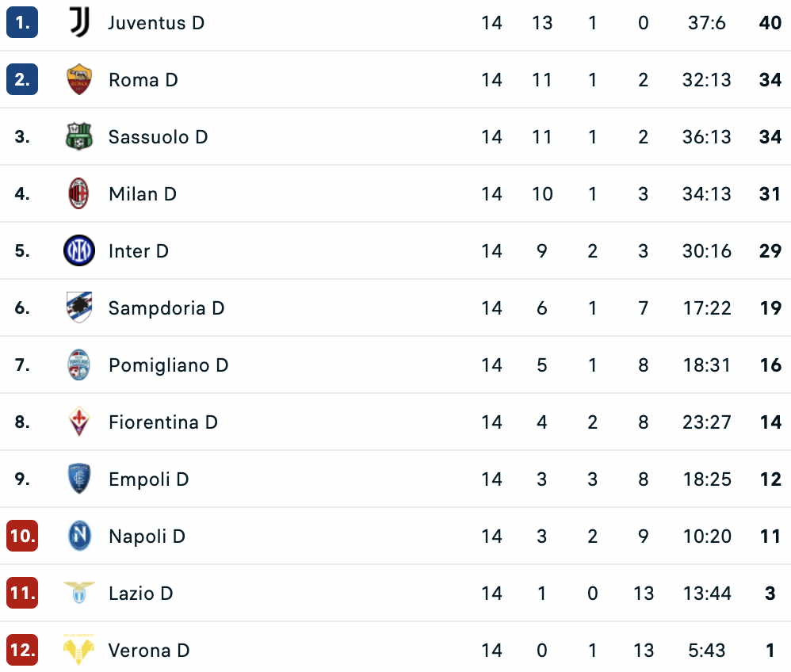Click the Sassuolo club crest
Viewport: 791px width, 672px height.
pyautogui.click(x=79, y=137)
